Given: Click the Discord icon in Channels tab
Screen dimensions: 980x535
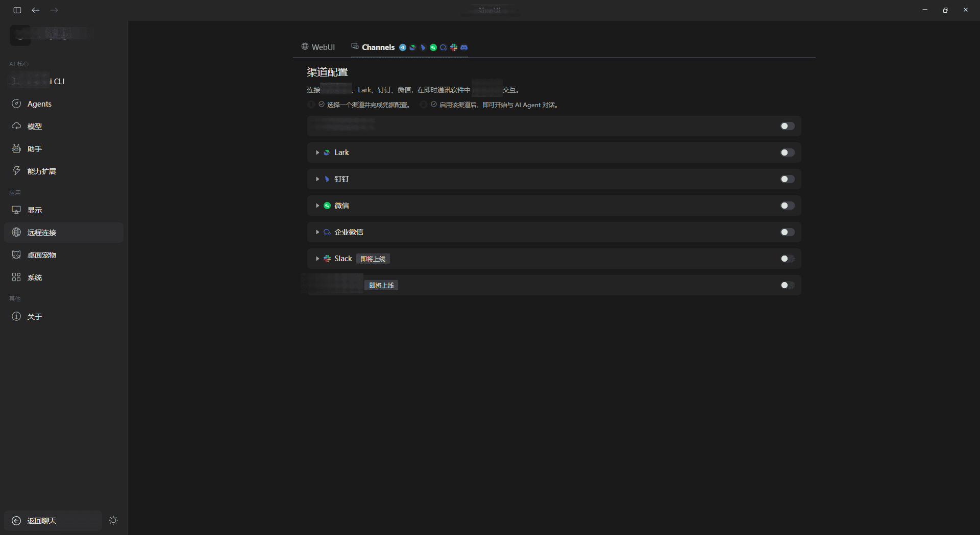Looking at the screenshot, I should (464, 47).
